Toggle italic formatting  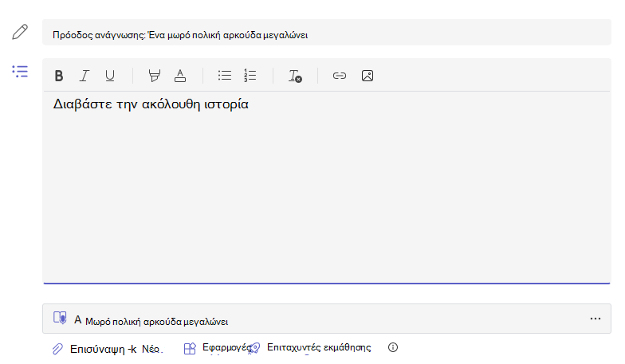point(85,76)
